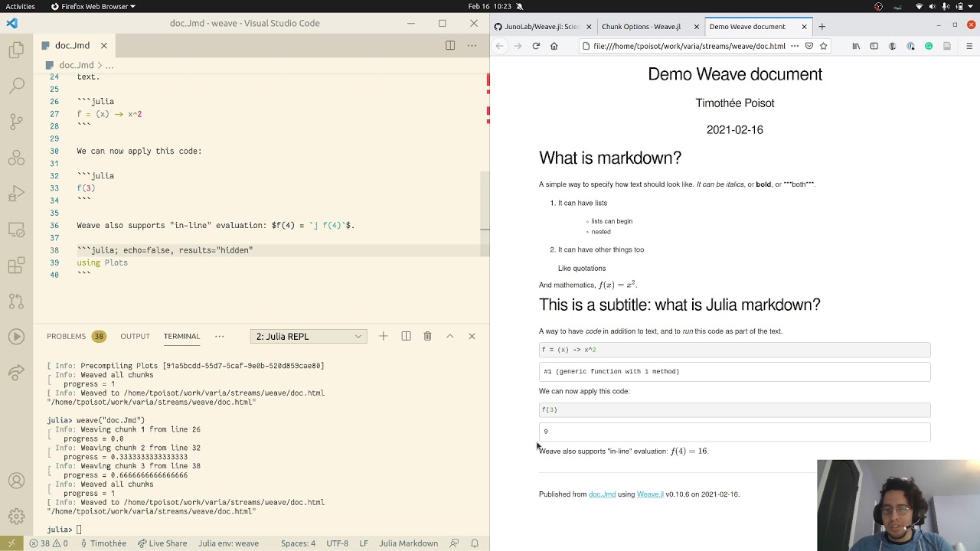Viewport: 980px width, 551px height.
Task: Go back in Firefox
Action: [499, 46]
